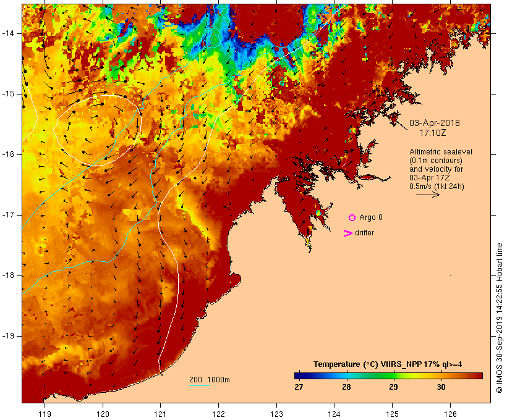Click the magenta drifter arrowhead symbol
Image resolution: width=507 pixels, height=420 pixels.
pyautogui.click(x=347, y=233)
